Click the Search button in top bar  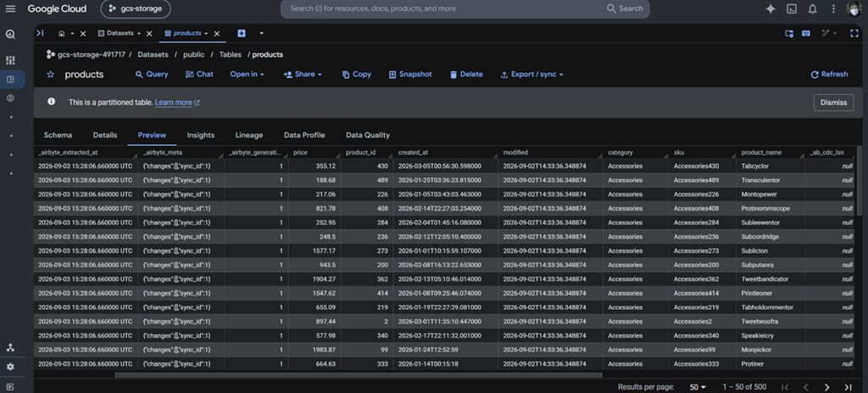(x=625, y=8)
